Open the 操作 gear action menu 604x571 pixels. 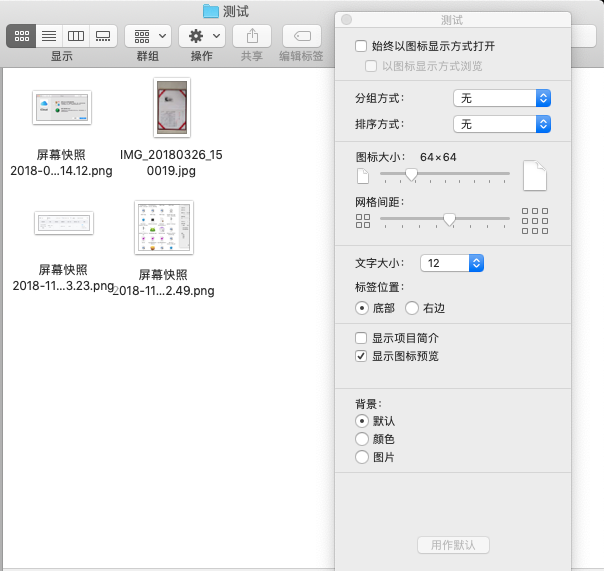click(201, 35)
